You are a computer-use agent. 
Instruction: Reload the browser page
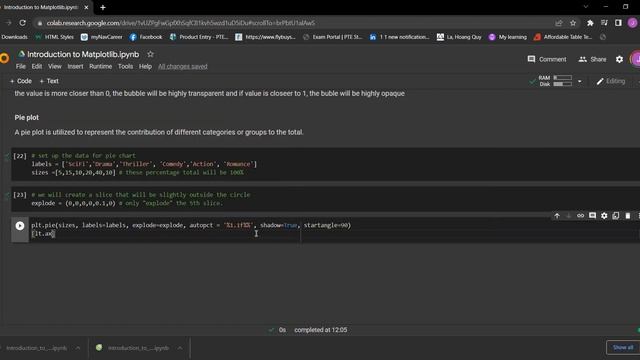22,23
